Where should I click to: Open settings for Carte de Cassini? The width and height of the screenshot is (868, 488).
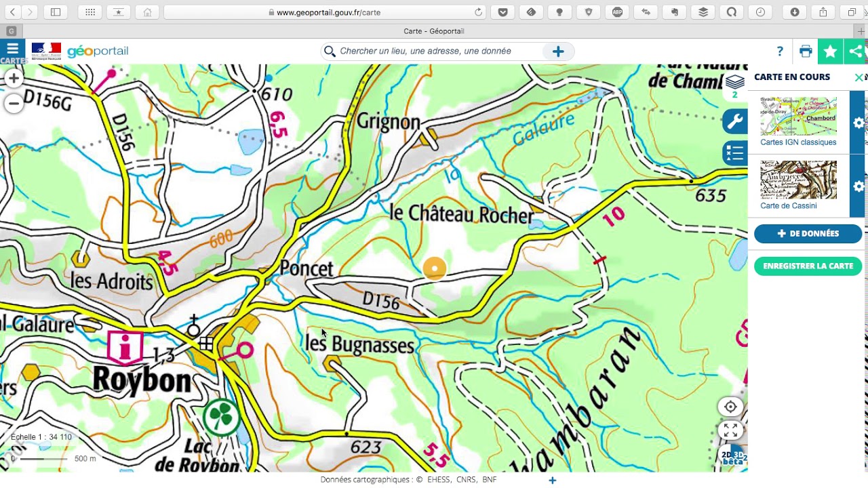[x=859, y=186]
